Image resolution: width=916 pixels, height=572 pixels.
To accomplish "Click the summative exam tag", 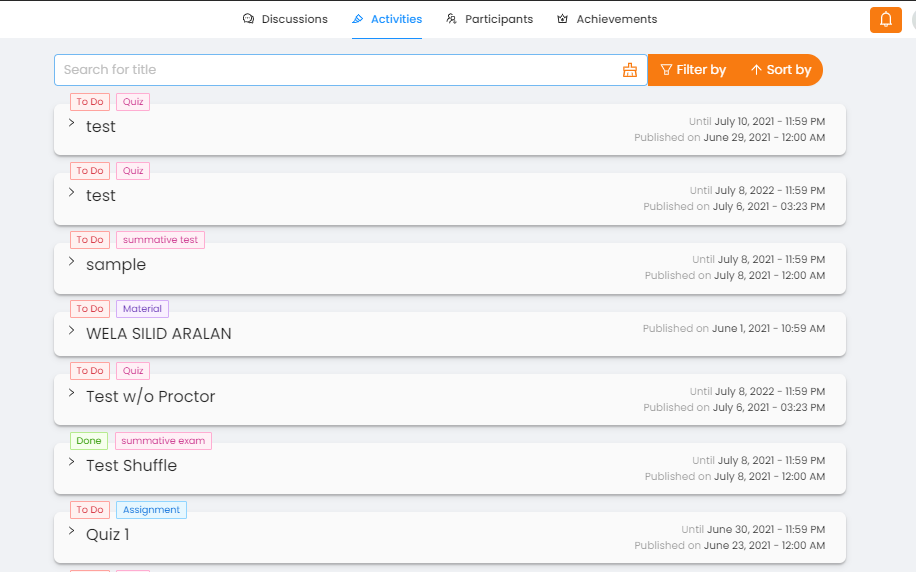I will [163, 441].
